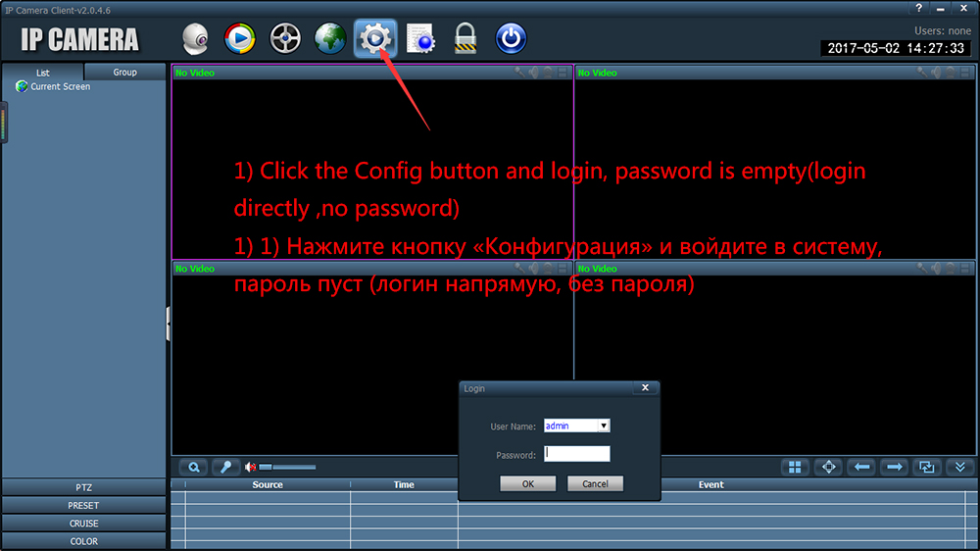The image size is (980, 551).
Task: Click the blue power button icon
Action: point(511,39)
